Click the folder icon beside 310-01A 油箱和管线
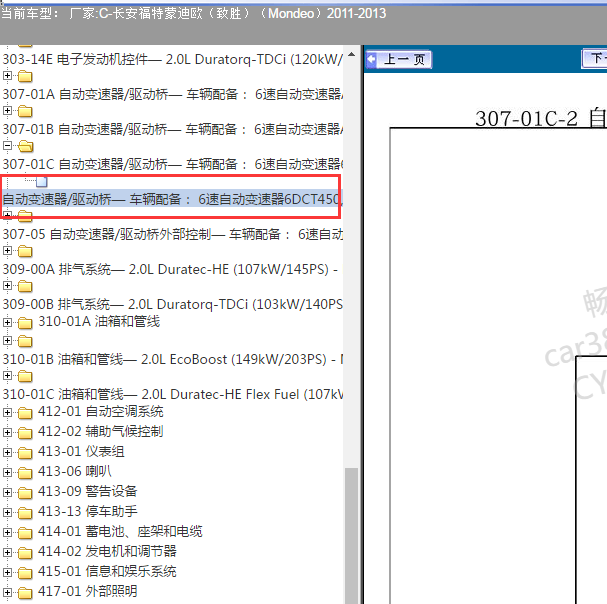607x604 pixels. (25, 323)
